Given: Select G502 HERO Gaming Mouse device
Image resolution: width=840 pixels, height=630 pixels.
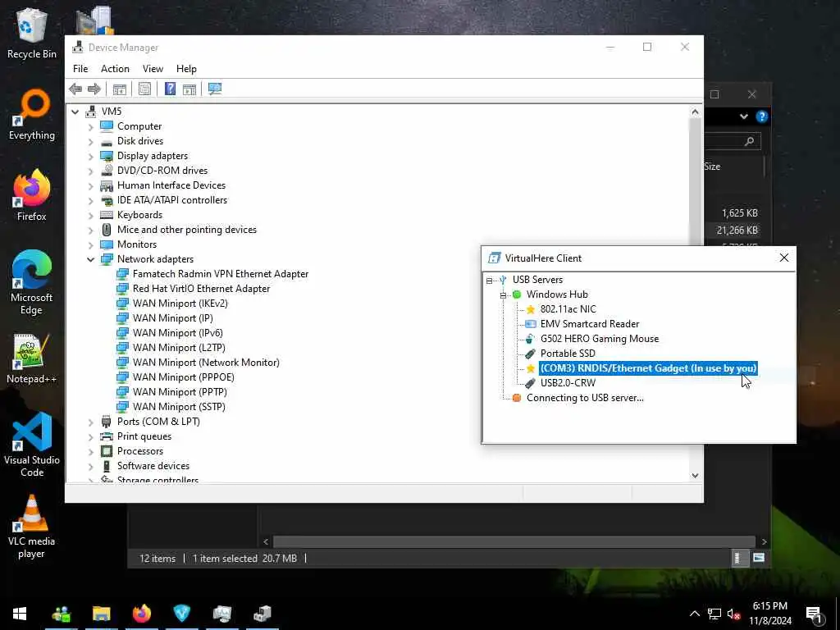Looking at the screenshot, I should pyautogui.click(x=600, y=339).
